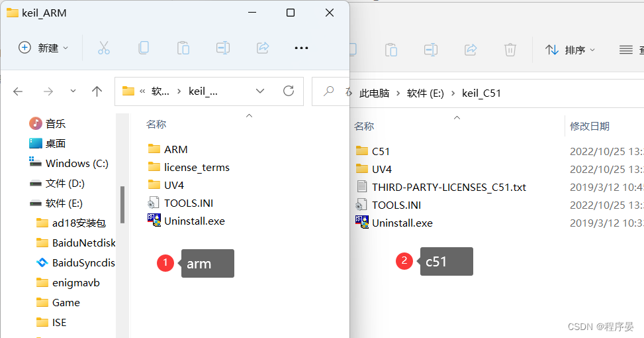Sort by 修改日期 column in keil_C51 window
644x338 pixels.
[589, 126]
